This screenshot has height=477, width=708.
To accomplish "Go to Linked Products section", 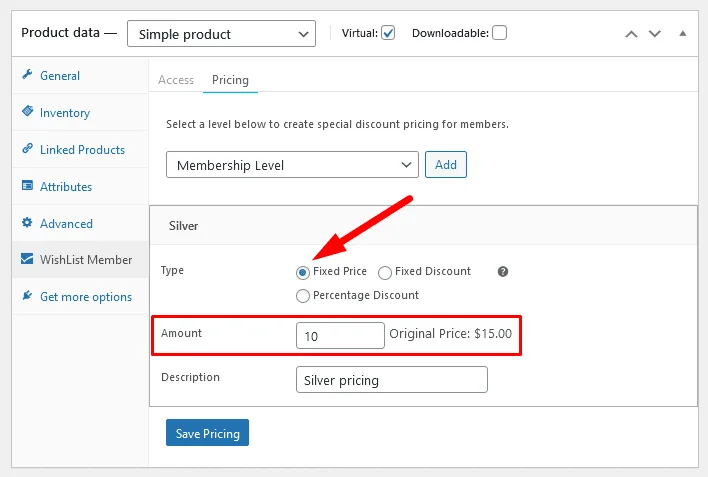I will coord(80,150).
